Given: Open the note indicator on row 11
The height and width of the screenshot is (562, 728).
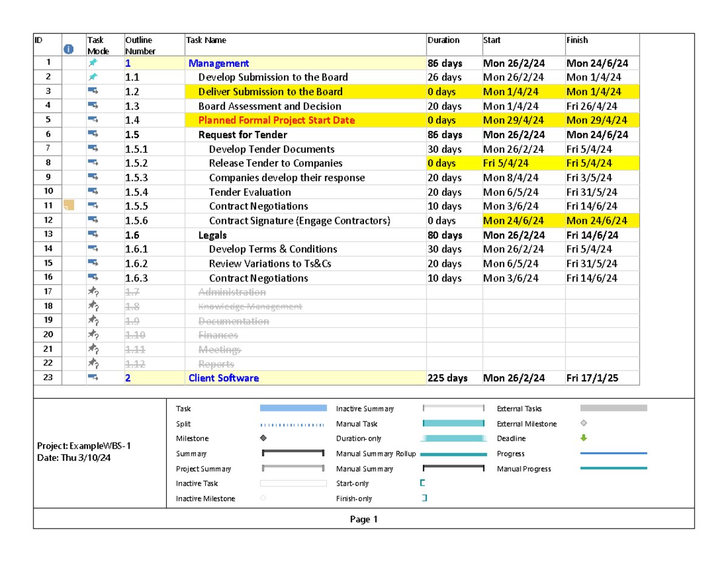Looking at the screenshot, I should pyautogui.click(x=69, y=206).
